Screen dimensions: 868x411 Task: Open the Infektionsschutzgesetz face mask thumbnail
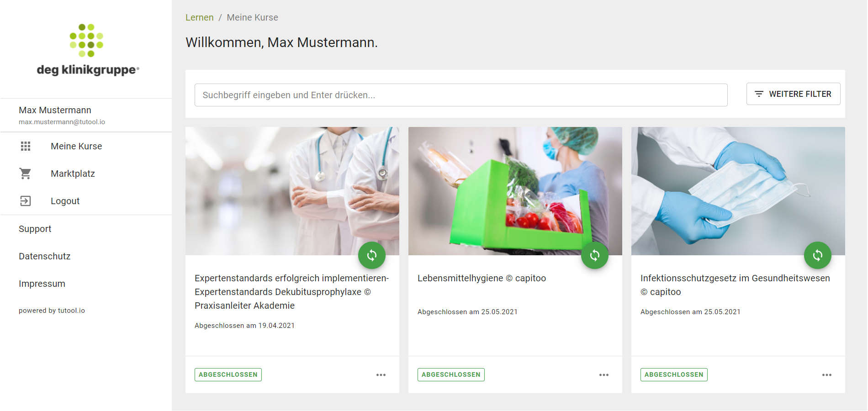pos(738,191)
